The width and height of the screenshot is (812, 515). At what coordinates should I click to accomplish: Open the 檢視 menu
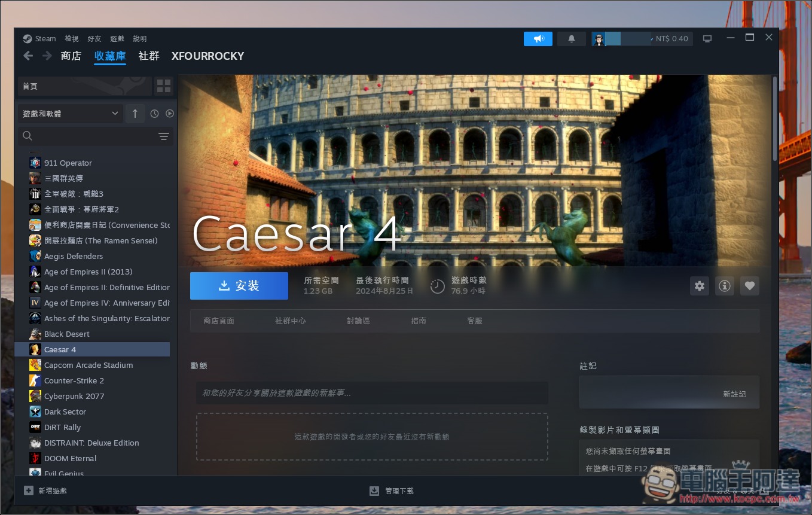(x=72, y=39)
